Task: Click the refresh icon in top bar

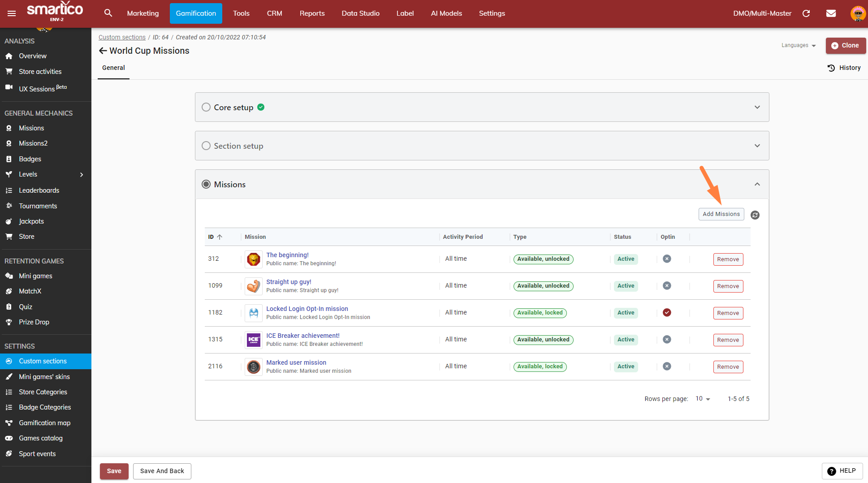Action: (x=806, y=13)
